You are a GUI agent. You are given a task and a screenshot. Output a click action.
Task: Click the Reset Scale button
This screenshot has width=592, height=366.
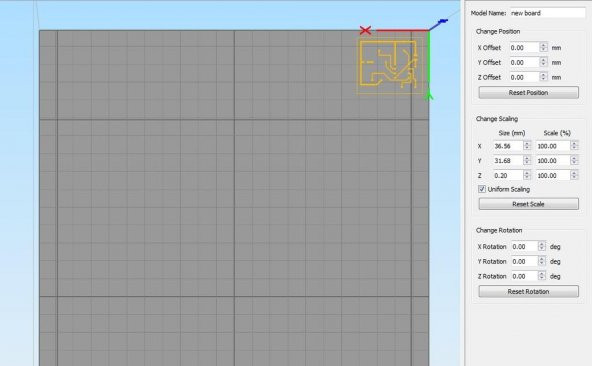pos(528,204)
